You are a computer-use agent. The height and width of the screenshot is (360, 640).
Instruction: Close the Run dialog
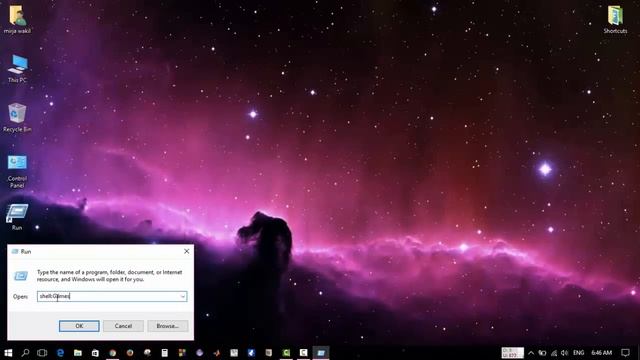coord(187,251)
